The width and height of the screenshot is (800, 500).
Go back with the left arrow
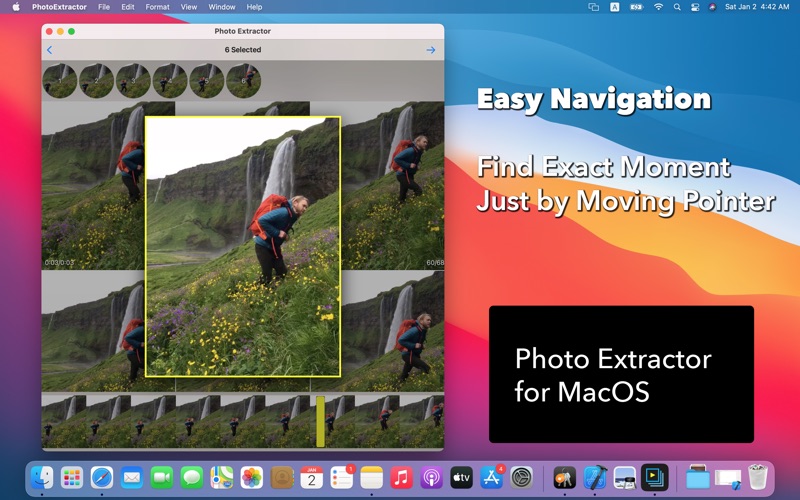[x=49, y=50]
